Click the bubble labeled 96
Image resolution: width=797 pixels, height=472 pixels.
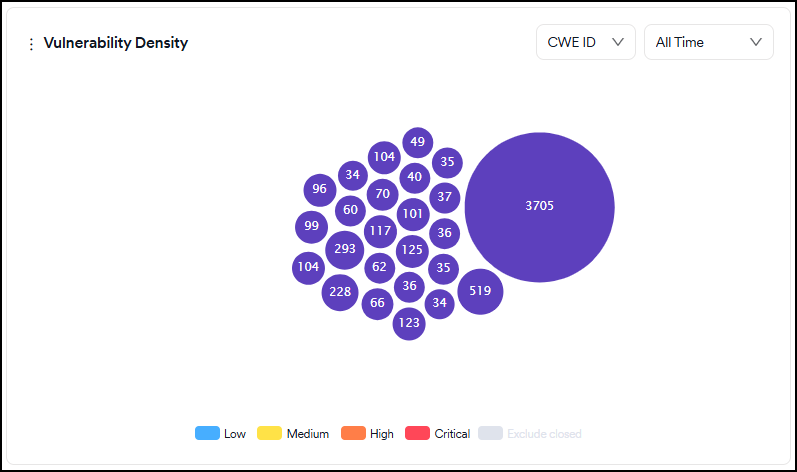point(320,189)
